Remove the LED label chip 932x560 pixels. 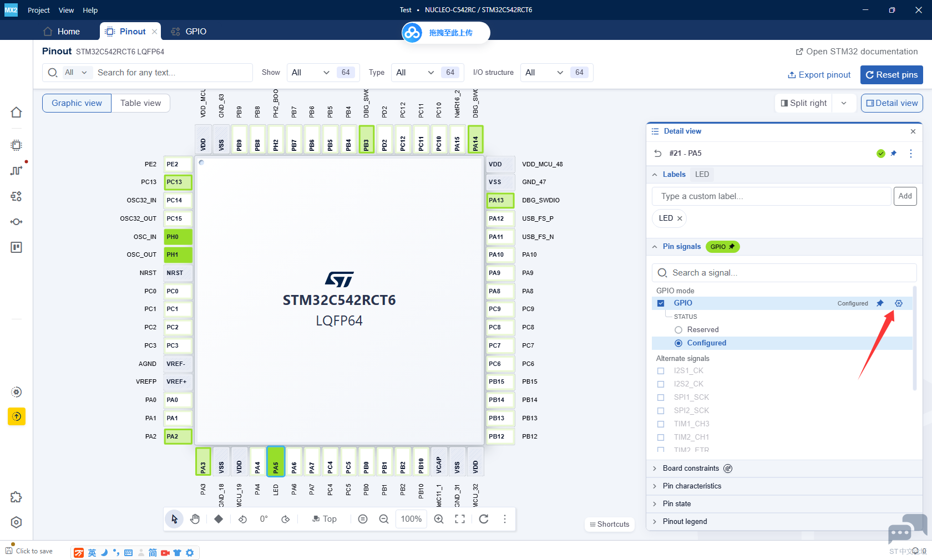tap(680, 218)
